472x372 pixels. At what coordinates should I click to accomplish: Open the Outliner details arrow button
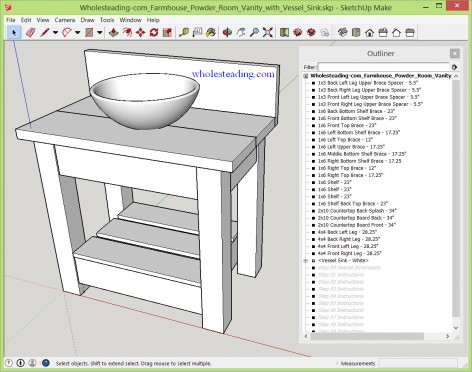coord(454,67)
